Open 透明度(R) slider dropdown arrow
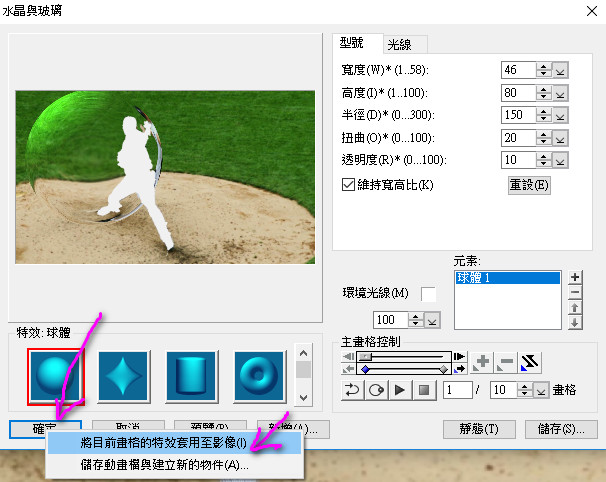This screenshot has height=482, width=606. click(560, 160)
